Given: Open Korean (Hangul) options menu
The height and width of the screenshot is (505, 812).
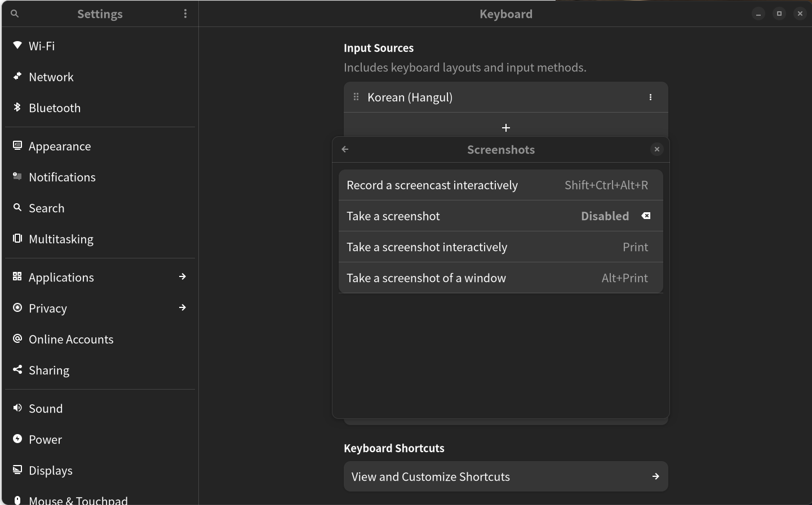Looking at the screenshot, I should click(650, 97).
